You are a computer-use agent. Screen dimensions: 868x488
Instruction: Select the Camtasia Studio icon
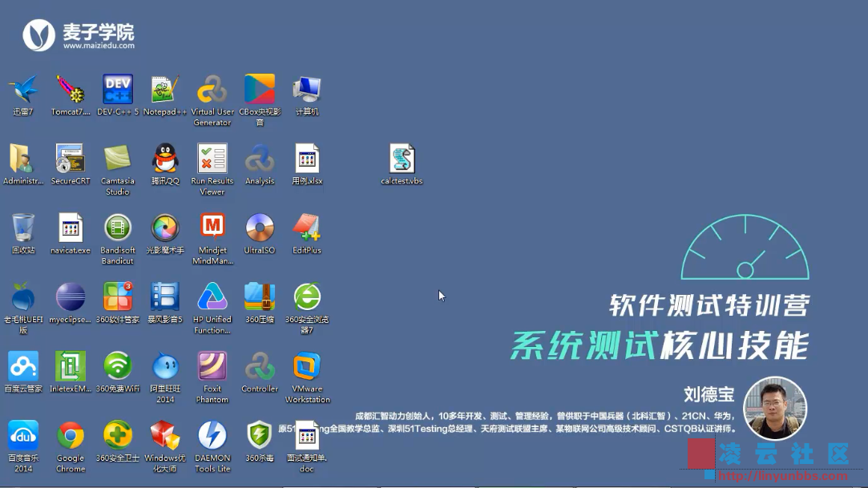coord(118,158)
